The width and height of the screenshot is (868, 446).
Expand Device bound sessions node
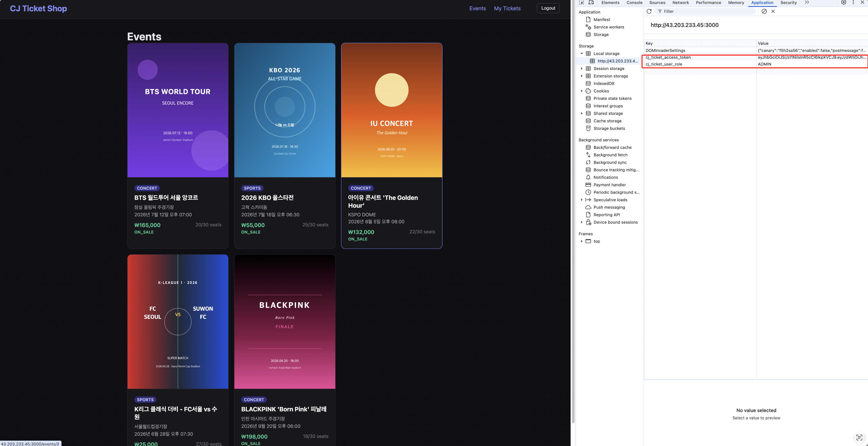pos(582,222)
